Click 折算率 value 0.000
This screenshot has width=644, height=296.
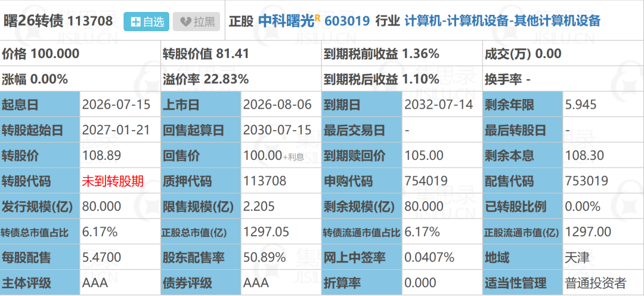(420, 283)
